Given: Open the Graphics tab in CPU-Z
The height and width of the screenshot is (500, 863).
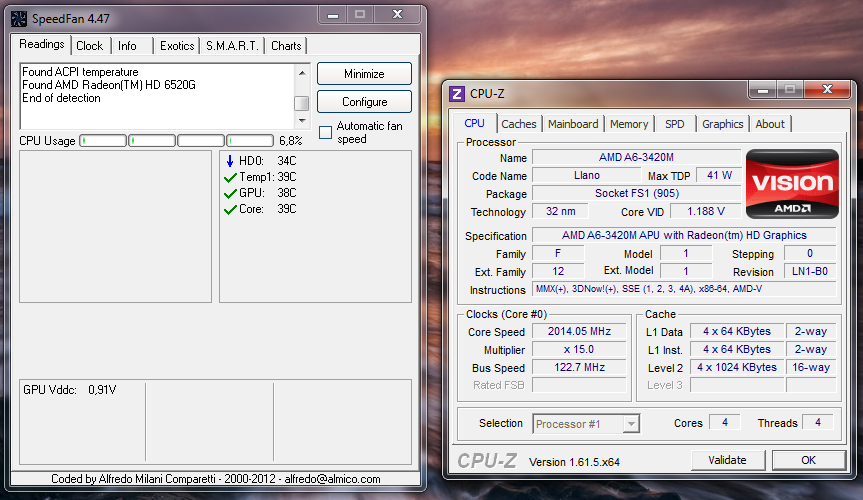Looking at the screenshot, I should pyautogui.click(x=723, y=124).
